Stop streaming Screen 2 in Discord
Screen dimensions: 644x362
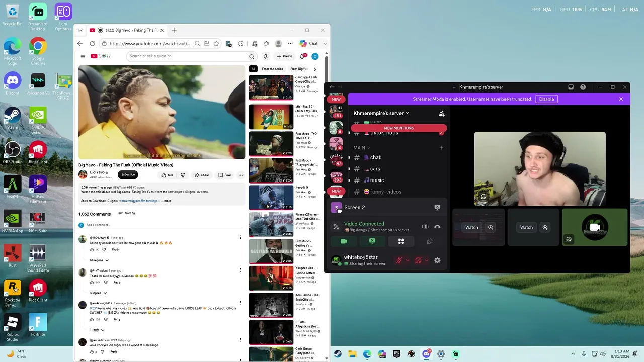point(437,207)
